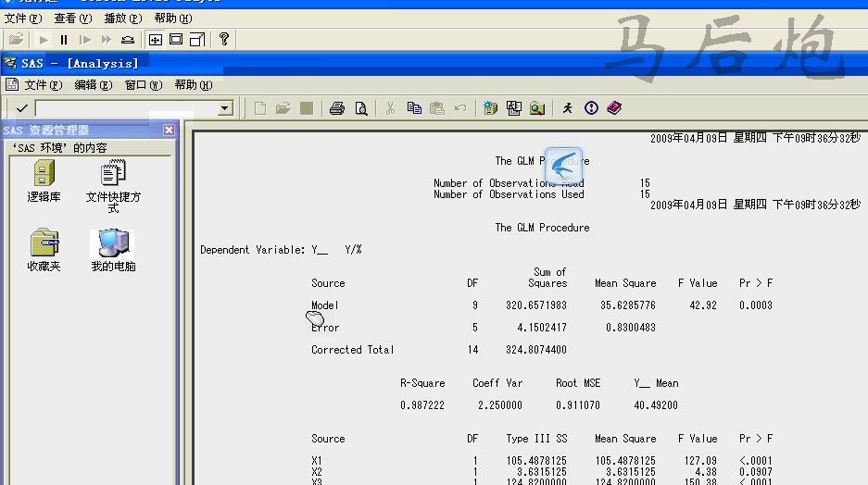The height and width of the screenshot is (485, 868).
Task: Open the 逻辑库 libraries icon
Action: click(x=44, y=180)
